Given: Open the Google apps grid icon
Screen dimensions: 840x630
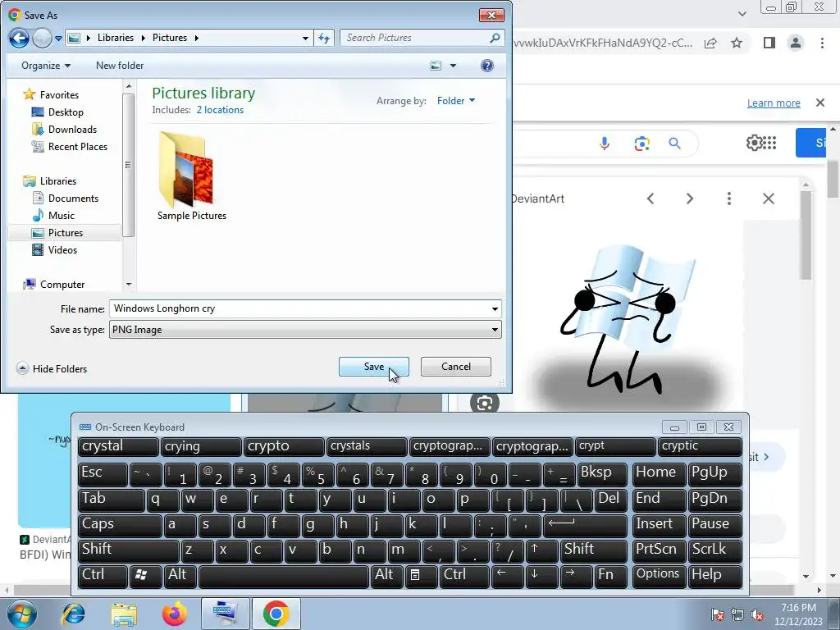Looking at the screenshot, I should click(x=769, y=143).
